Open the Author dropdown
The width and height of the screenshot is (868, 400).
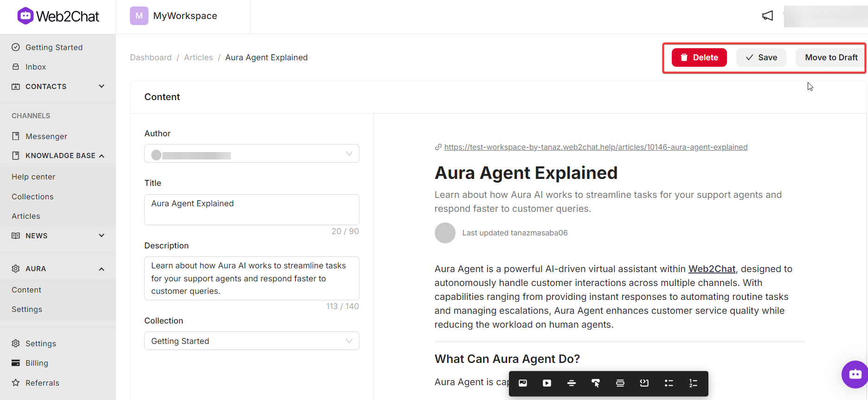tap(252, 153)
